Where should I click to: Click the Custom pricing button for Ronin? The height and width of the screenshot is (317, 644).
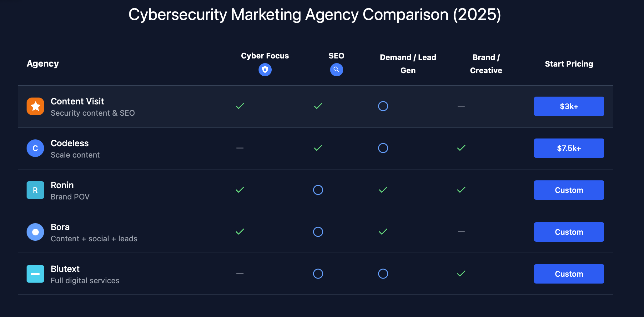[x=569, y=190]
